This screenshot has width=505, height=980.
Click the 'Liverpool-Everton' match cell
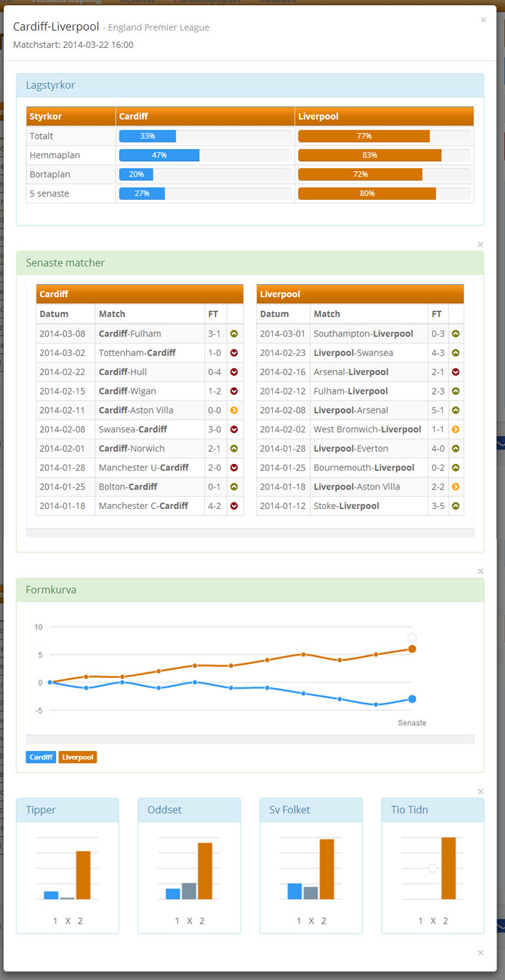coord(369,449)
